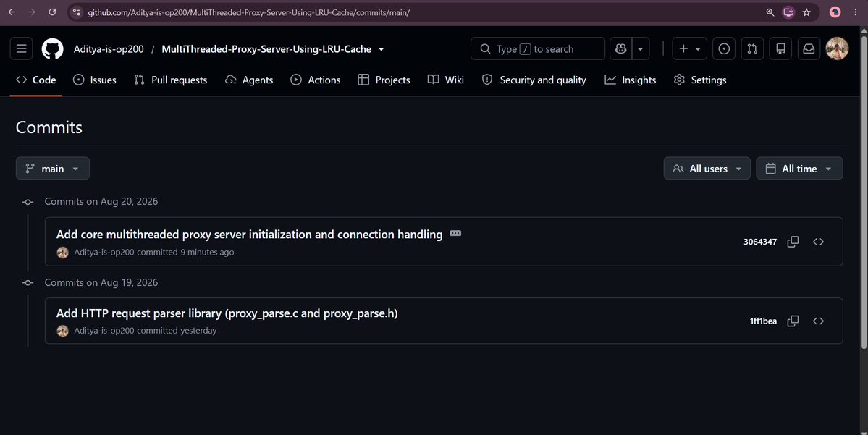The height and width of the screenshot is (435, 868).
Task: Open the Insights tab
Action: 630,80
